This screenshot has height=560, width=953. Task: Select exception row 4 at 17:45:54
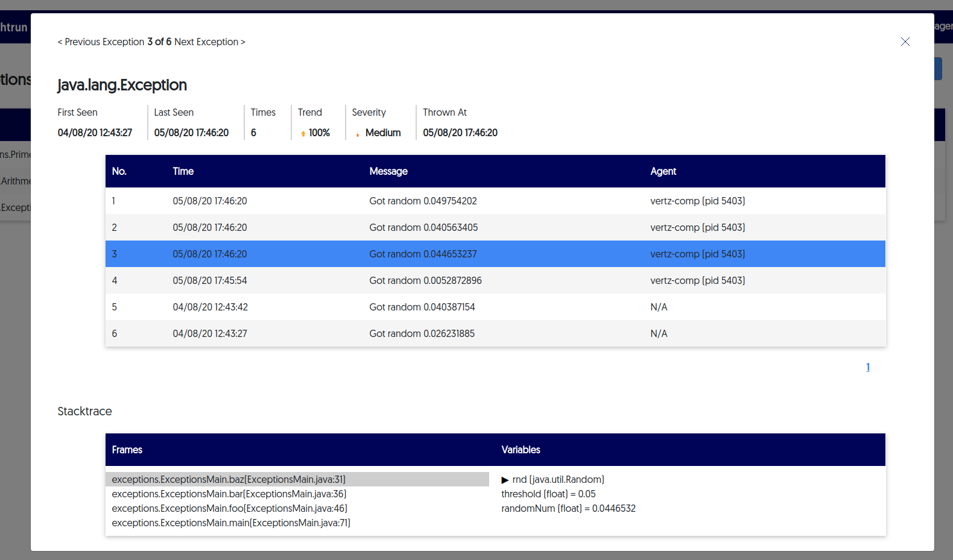coord(422,280)
